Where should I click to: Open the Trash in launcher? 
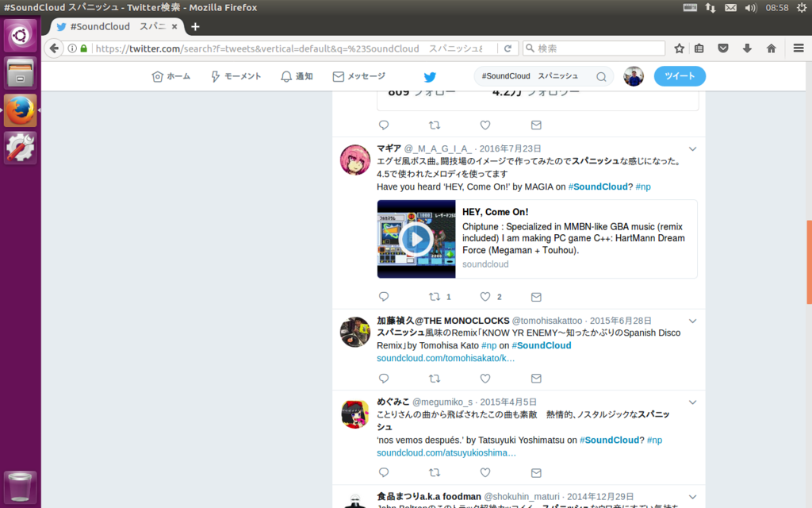(x=20, y=487)
